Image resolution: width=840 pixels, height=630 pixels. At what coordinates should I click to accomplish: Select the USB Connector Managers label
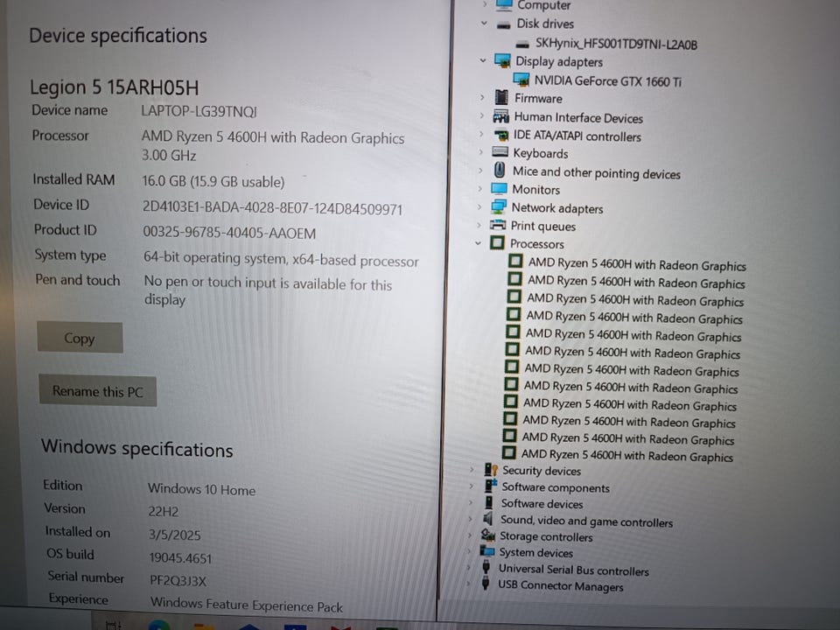point(560,585)
